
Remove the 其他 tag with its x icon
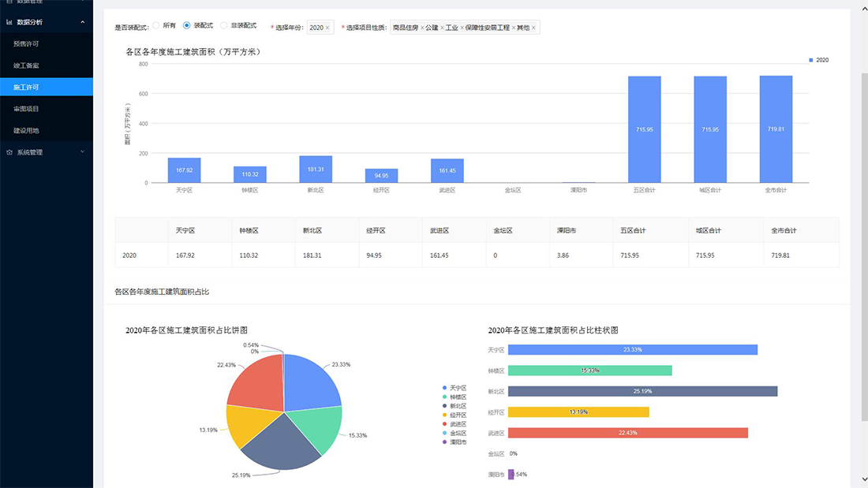(x=534, y=28)
